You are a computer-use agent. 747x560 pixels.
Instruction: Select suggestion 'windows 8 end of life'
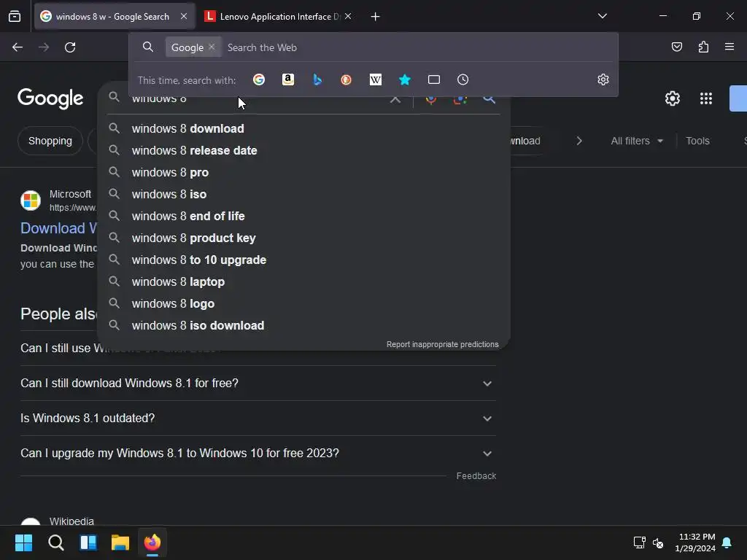(x=303, y=216)
